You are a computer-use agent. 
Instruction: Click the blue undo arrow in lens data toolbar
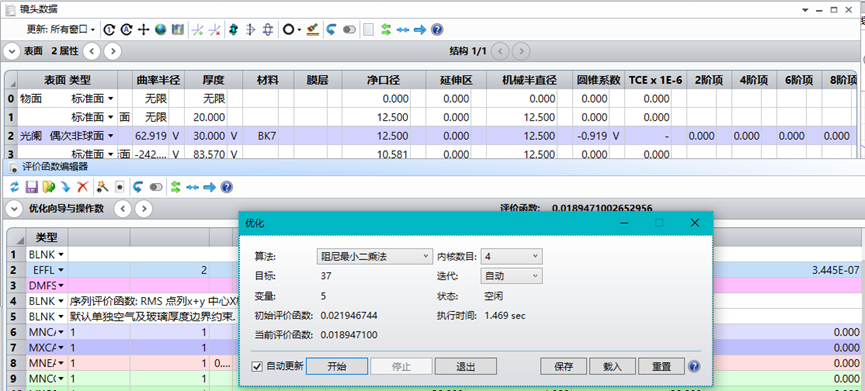pos(331,30)
